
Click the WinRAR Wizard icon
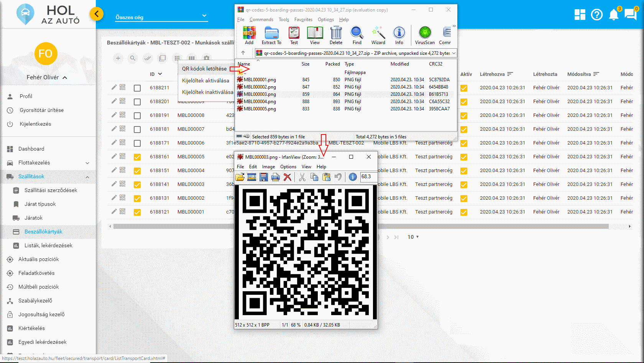(378, 35)
